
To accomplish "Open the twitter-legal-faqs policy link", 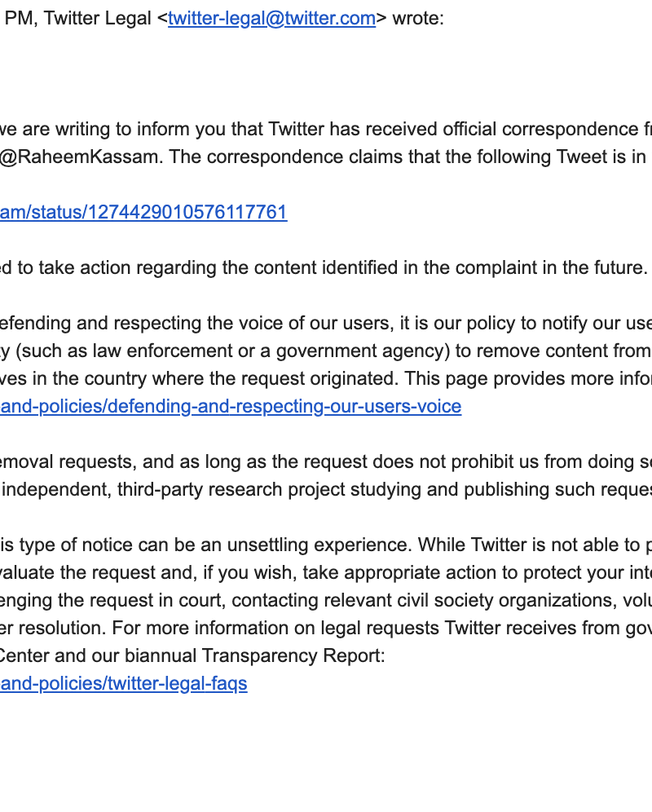I will pyautogui.click(x=124, y=683).
